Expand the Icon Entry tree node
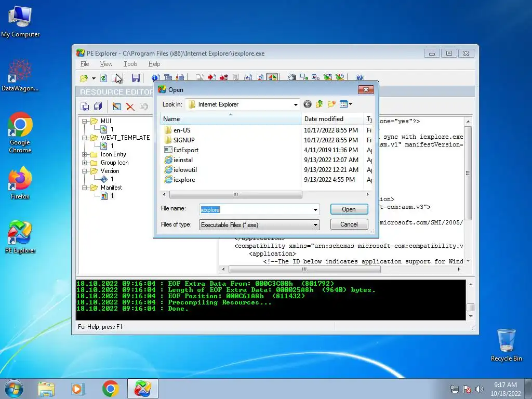The height and width of the screenshot is (399, 532). pos(85,154)
